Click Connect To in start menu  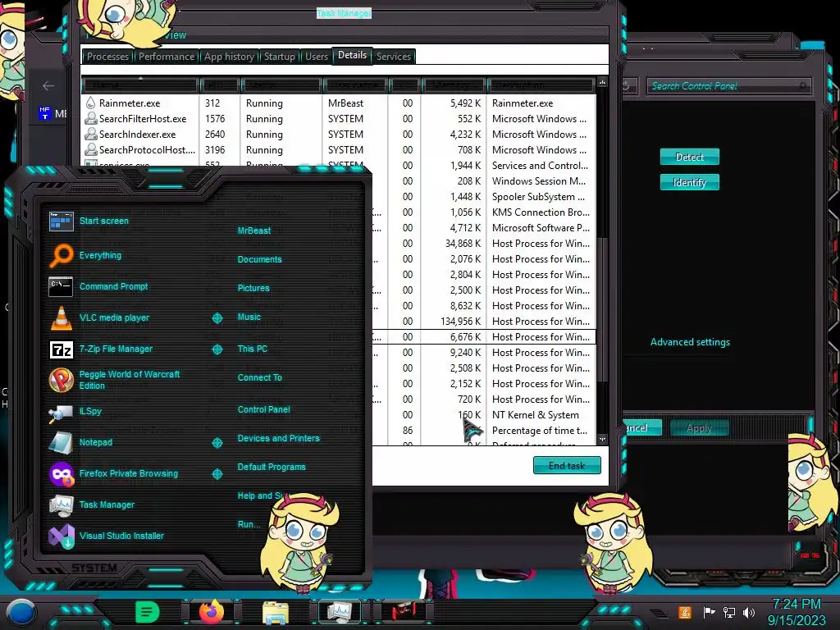pyautogui.click(x=259, y=377)
